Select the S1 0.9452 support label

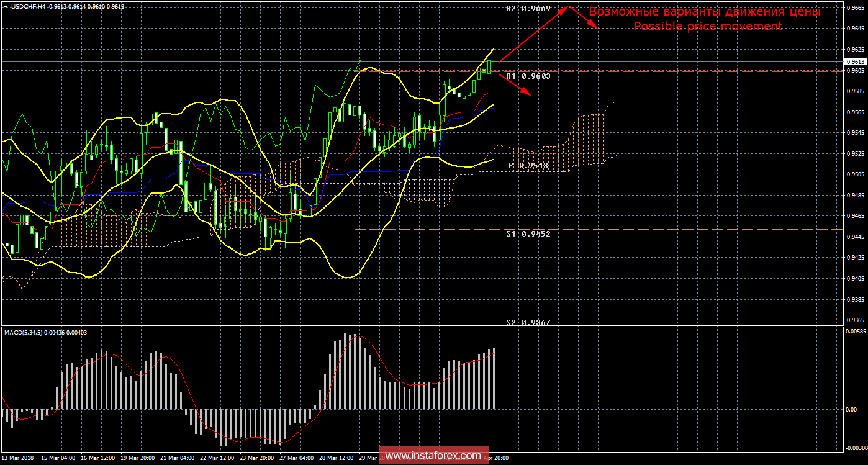coord(528,234)
